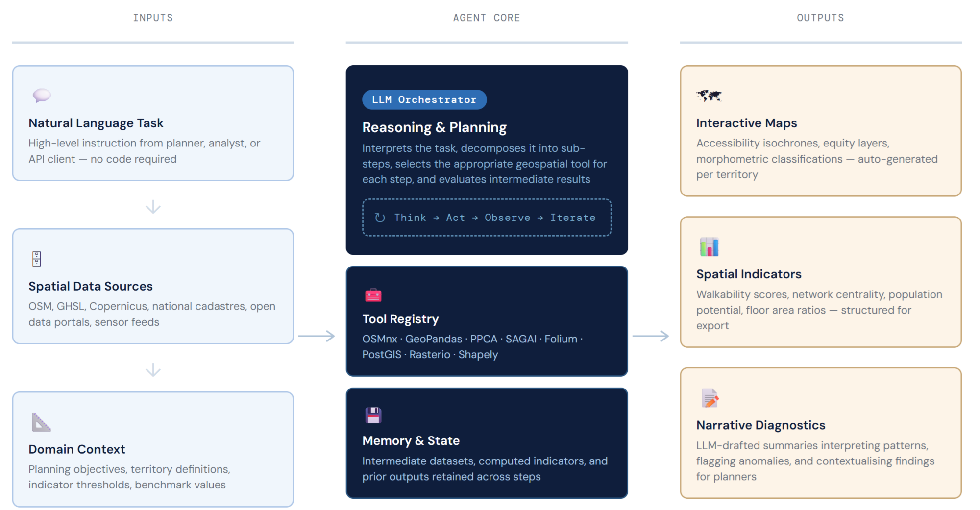The height and width of the screenshot is (510, 980).
Task: Click the right arrow from inputs to Tool Registry
Action: [317, 336]
